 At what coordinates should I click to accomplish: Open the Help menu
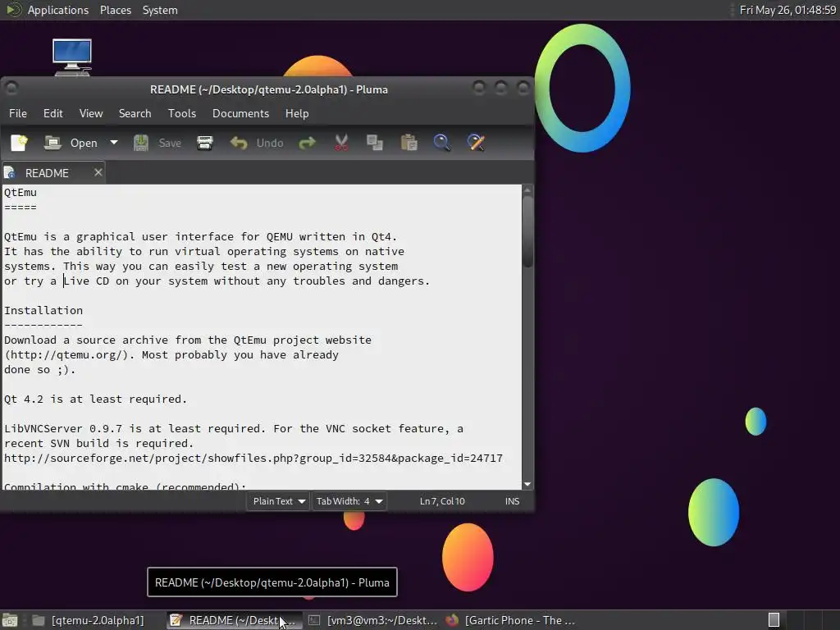point(297,113)
